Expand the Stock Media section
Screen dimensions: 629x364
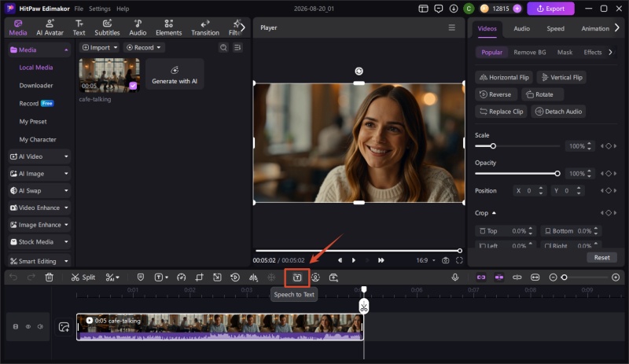click(x=39, y=241)
